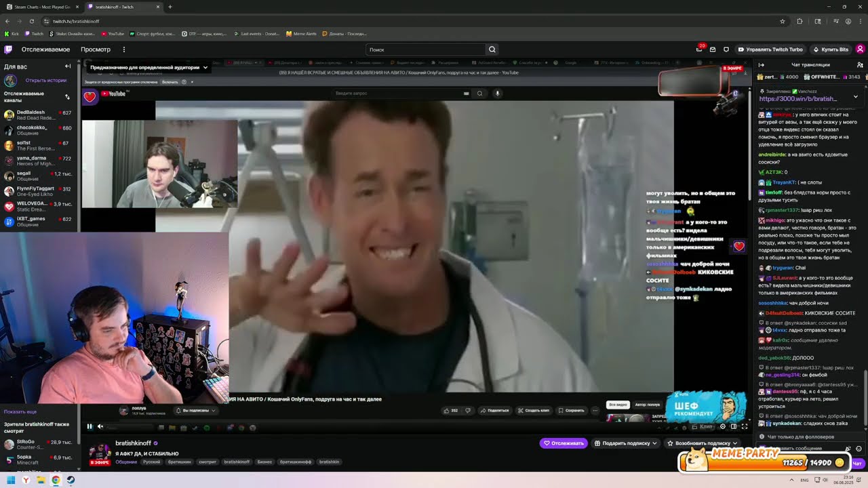Pause the Twitch stream
This screenshot has height=488, width=868.
point(90,426)
